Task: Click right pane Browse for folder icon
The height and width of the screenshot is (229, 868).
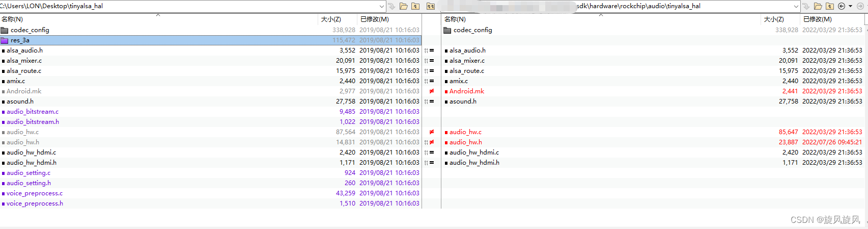Action: point(818,6)
